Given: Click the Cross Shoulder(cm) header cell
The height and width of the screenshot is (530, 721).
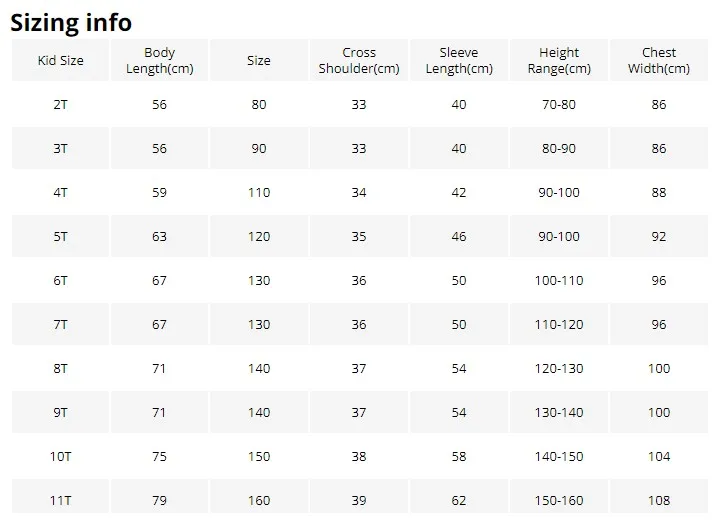Looking at the screenshot, I should point(359,60).
